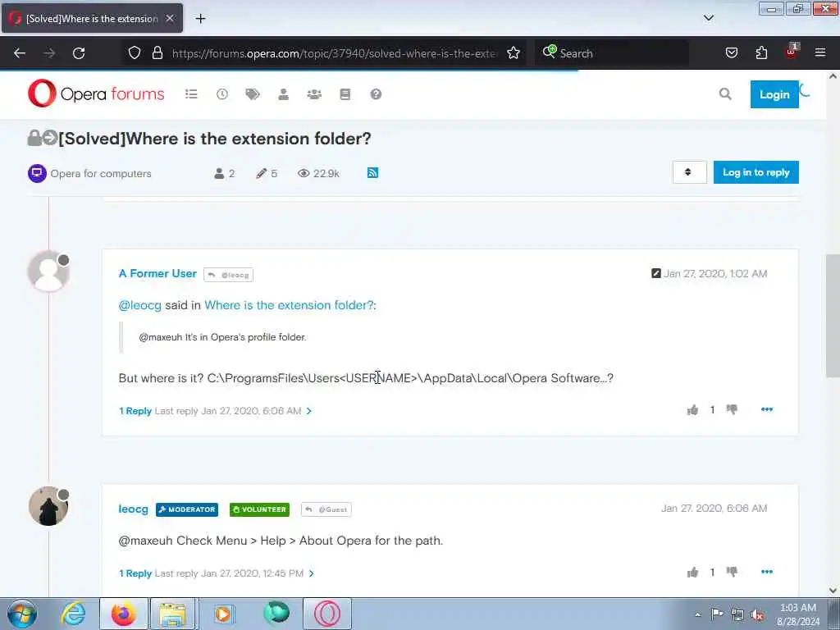Downvote the A Former User post

[x=732, y=410]
